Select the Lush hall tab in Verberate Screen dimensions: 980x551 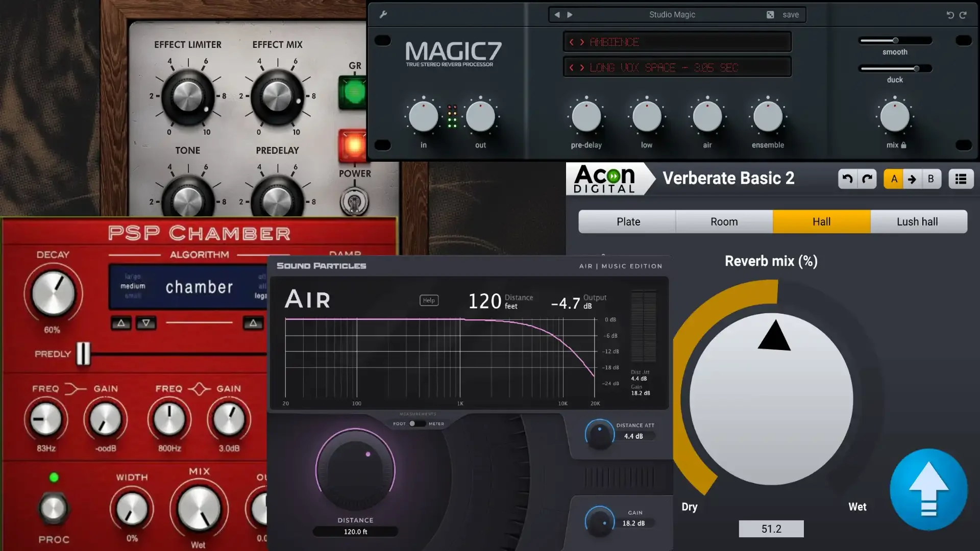pos(917,221)
